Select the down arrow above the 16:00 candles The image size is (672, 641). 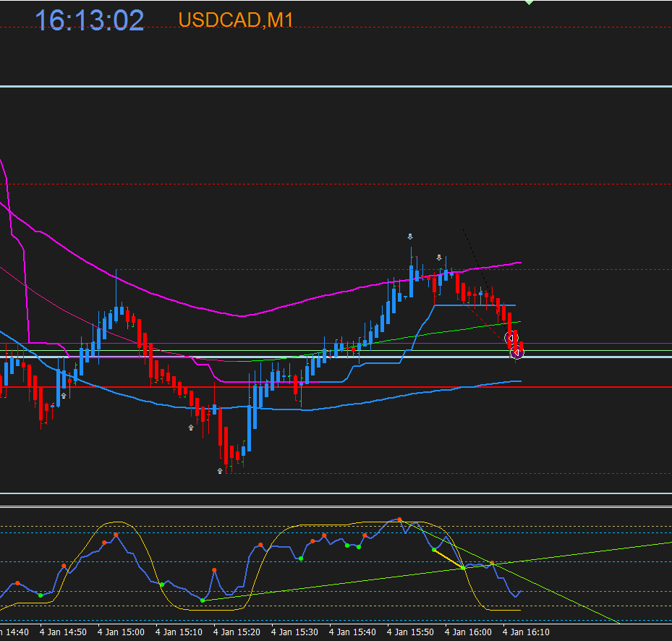coord(439,258)
